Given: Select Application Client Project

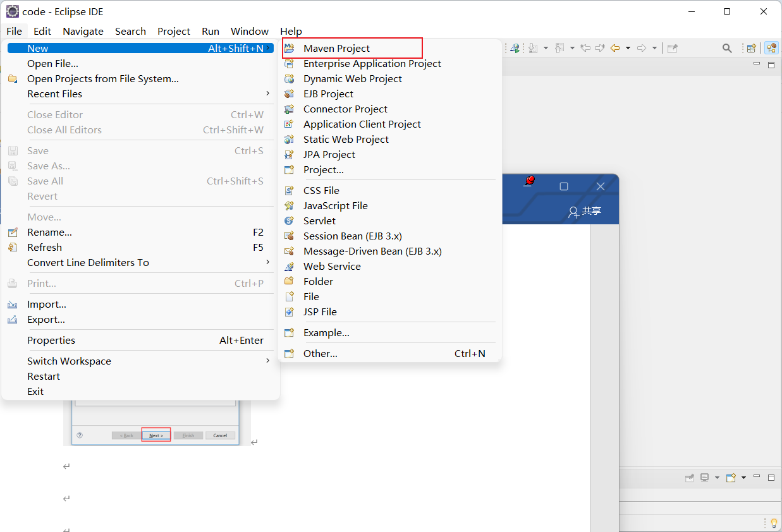Looking at the screenshot, I should click(390, 124).
